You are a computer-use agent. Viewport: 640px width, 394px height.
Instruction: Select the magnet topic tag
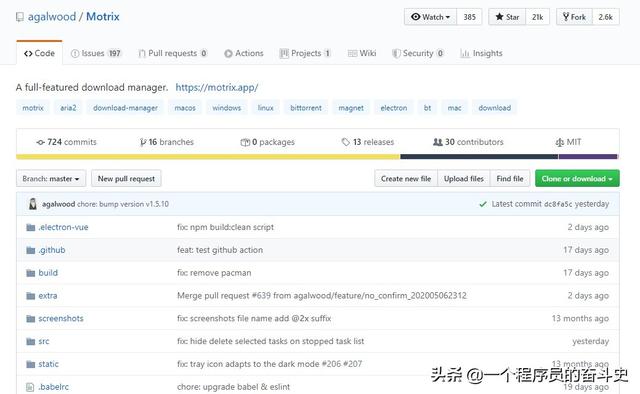pyautogui.click(x=351, y=108)
